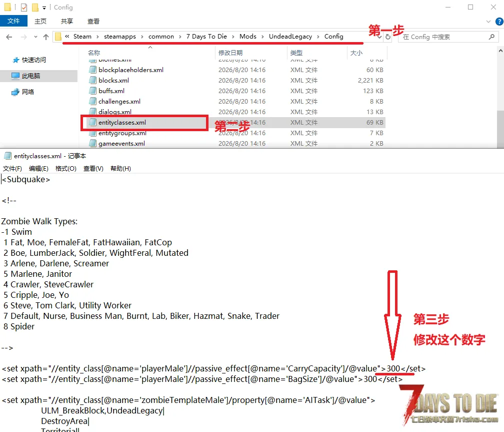Click the CarryCapacity value 300
The height and width of the screenshot is (432, 504).
[x=393, y=368]
